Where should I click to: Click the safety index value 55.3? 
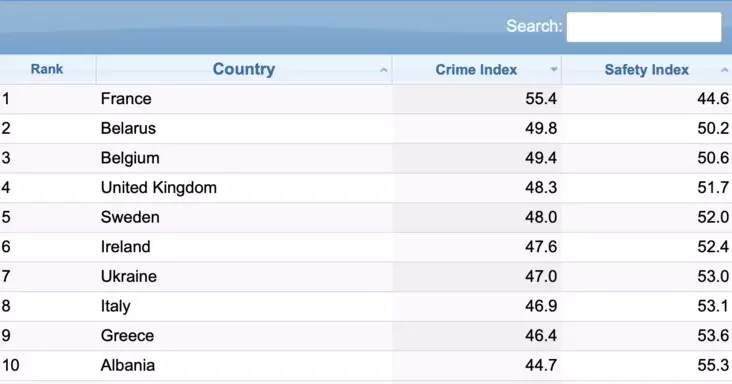(713, 365)
